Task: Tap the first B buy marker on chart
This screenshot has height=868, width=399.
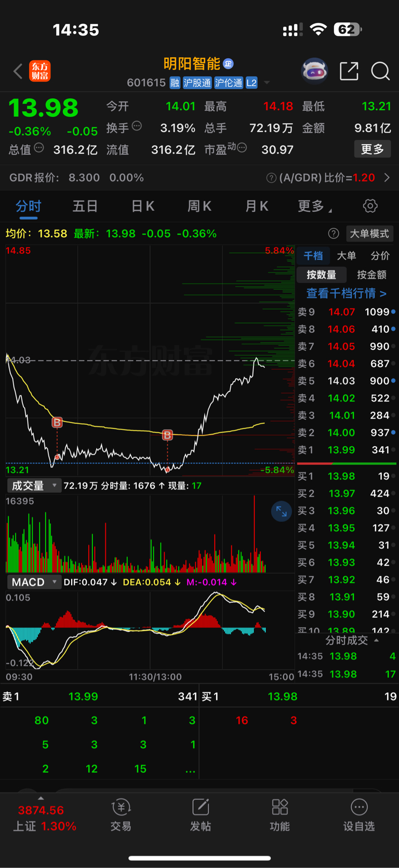Action: click(57, 422)
